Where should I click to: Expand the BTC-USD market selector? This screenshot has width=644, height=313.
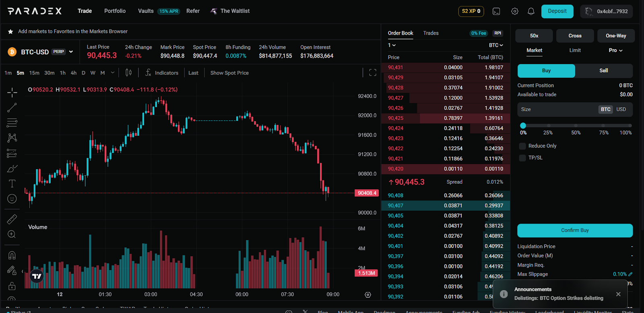coord(71,52)
